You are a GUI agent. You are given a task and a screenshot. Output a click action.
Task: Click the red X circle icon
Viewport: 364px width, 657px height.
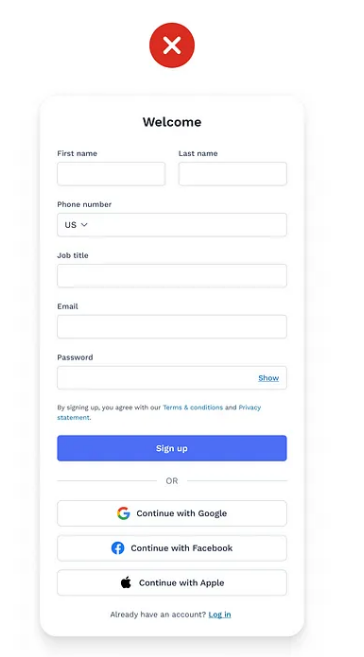coord(172,45)
